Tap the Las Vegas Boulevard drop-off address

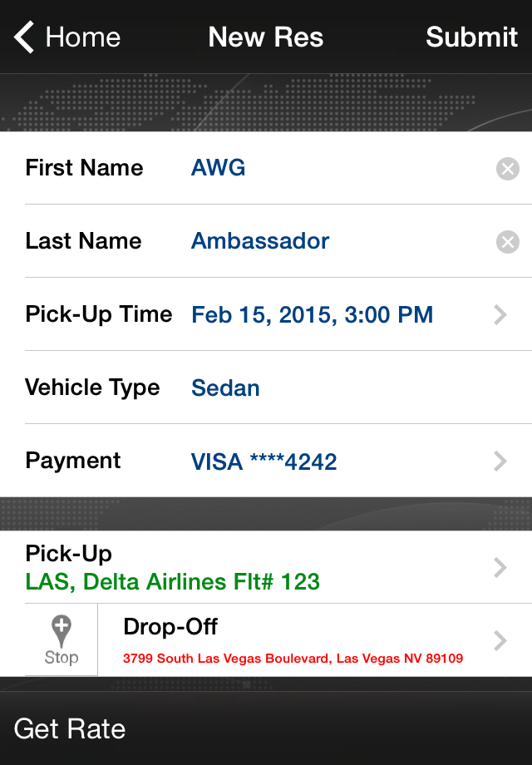pos(293,659)
